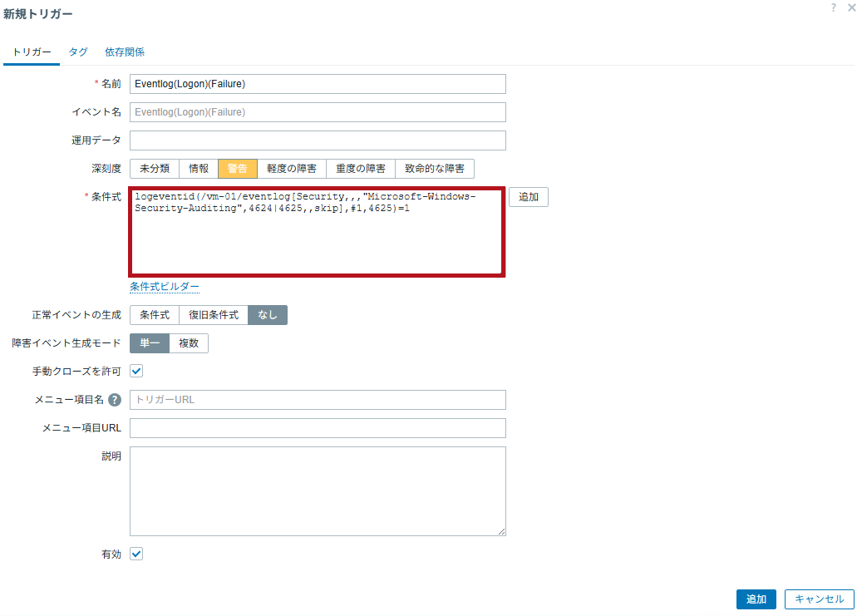Focus the メニュー項目URL input field

tap(318, 428)
